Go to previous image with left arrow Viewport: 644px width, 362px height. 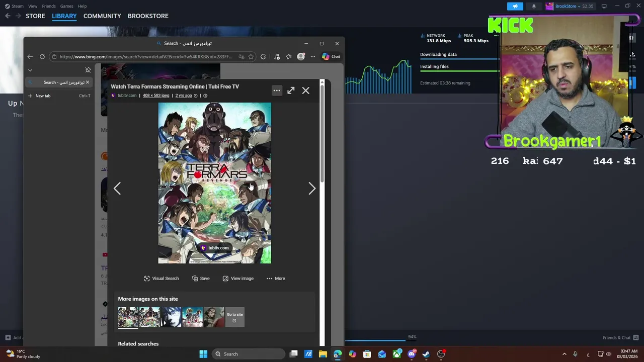[117, 189]
